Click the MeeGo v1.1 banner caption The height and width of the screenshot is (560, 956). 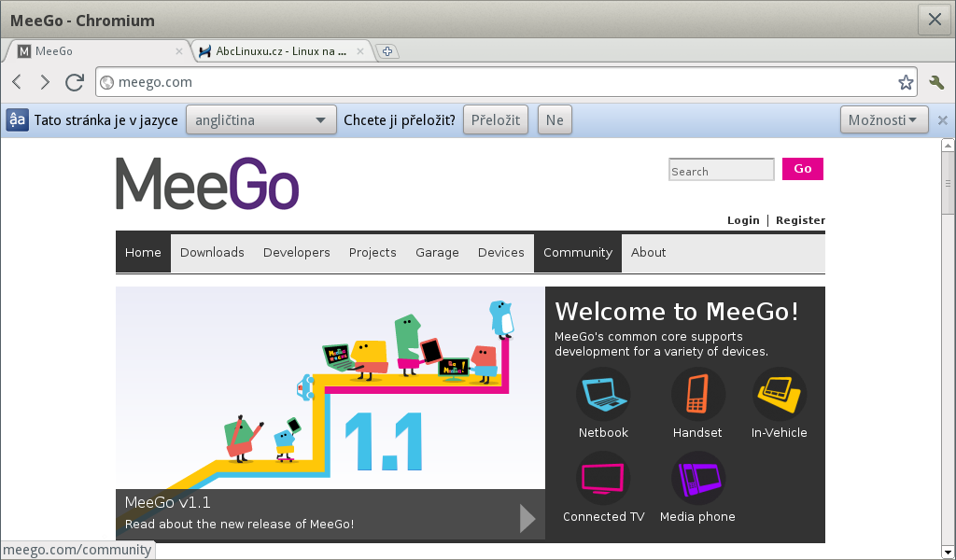click(168, 502)
